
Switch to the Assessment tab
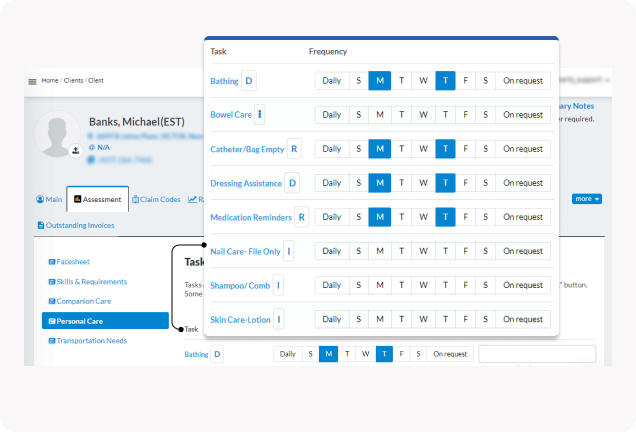(98, 199)
